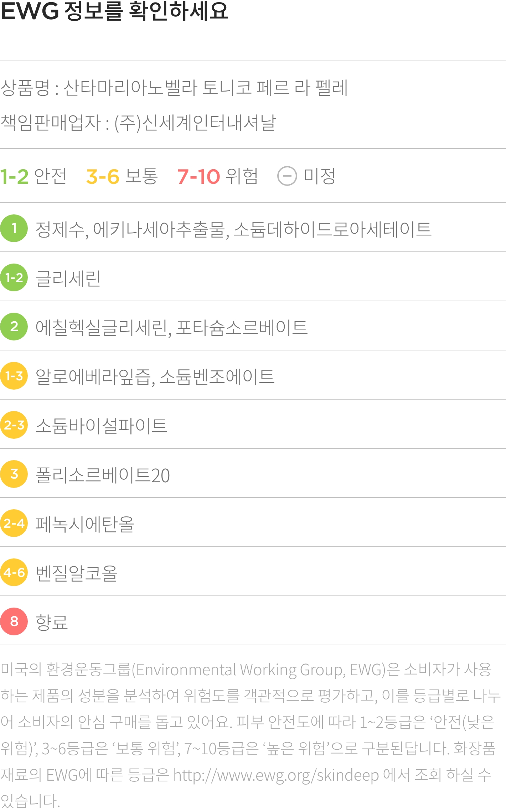Click the yellow 1-3 grade badge
The image size is (506, 812).
coord(14,376)
